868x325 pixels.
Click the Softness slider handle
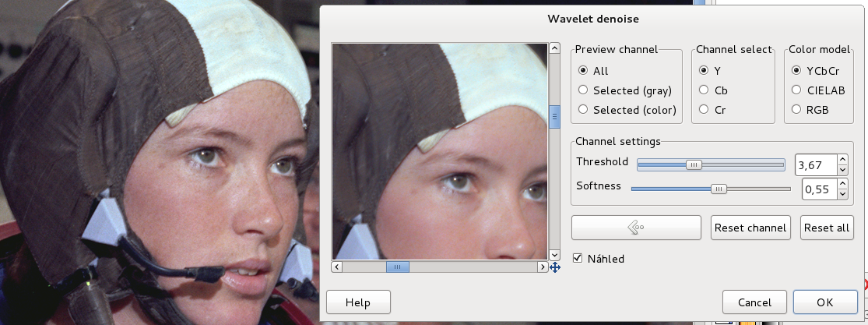tap(719, 189)
